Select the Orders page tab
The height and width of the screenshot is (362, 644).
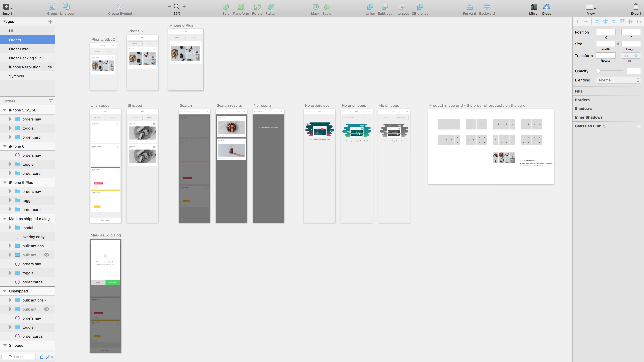click(x=28, y=39)
